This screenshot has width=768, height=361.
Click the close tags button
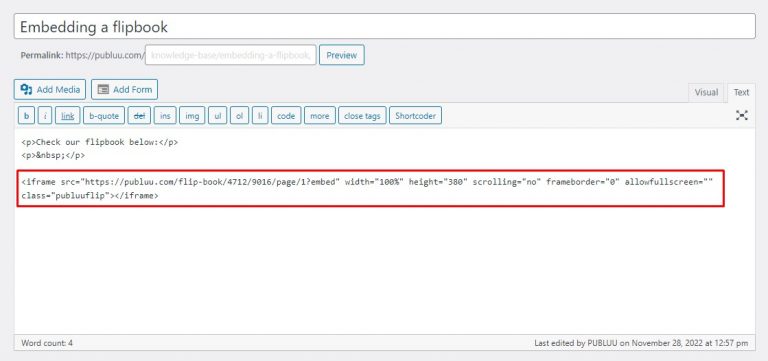(362, 116)
